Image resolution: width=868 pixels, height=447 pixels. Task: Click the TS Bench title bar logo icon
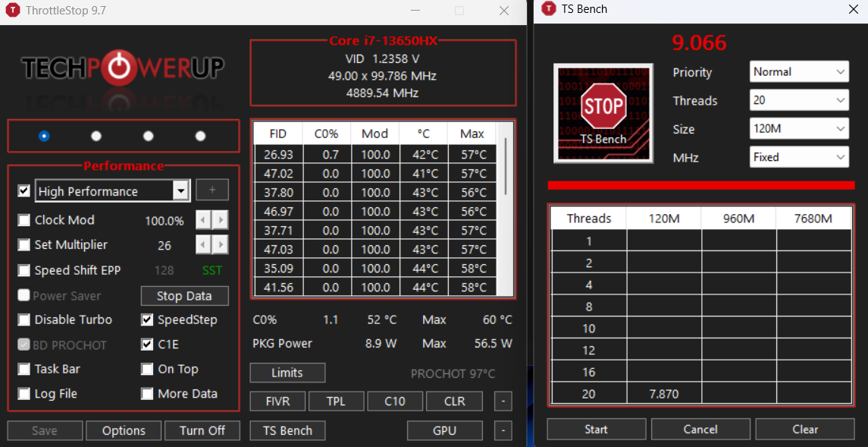click(549, 8)
